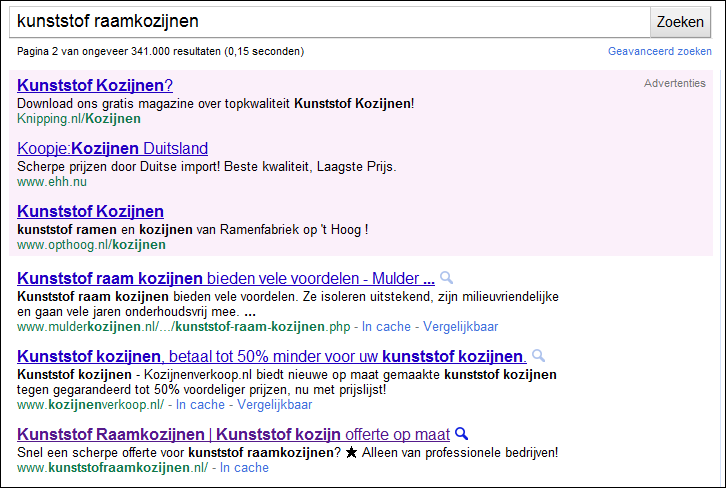Open the In cache link for kozijnenverkoop.nl
Screen dimensions: 726x488
pos(200,405)
